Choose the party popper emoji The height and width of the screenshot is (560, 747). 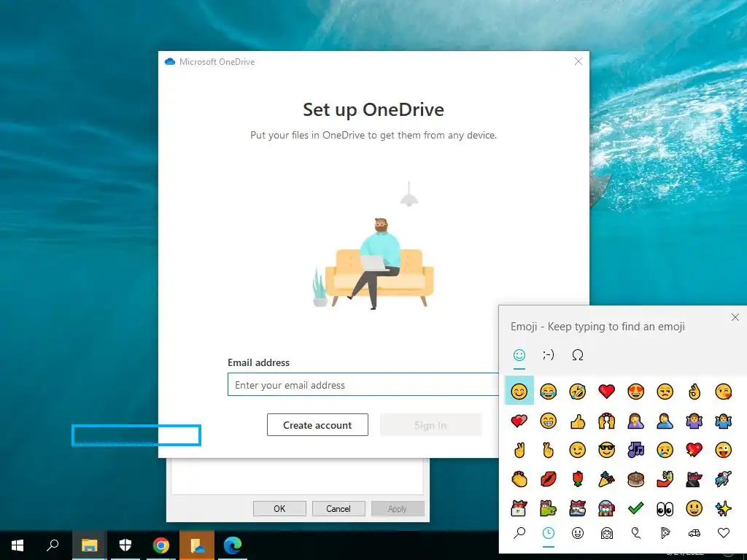pos(606,479)
